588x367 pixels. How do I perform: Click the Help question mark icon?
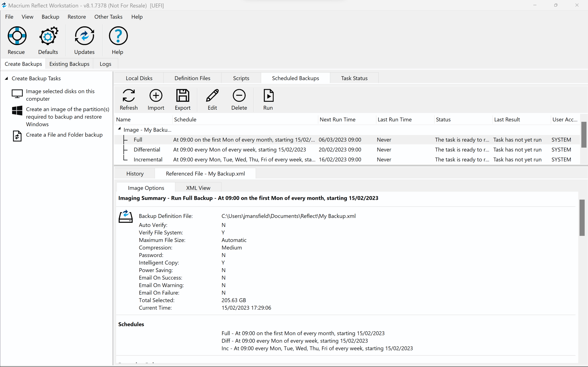pos(118,36)
